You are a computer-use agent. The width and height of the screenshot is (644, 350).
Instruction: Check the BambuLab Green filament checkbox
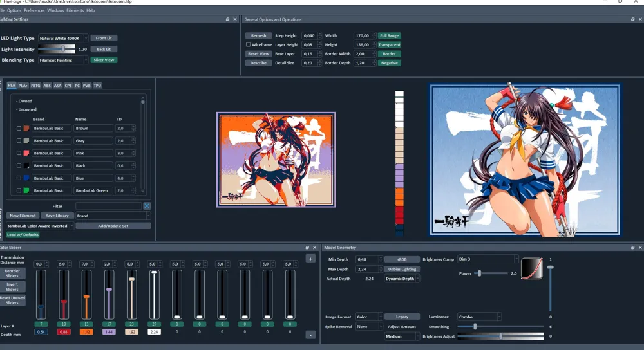coord(19,190)
